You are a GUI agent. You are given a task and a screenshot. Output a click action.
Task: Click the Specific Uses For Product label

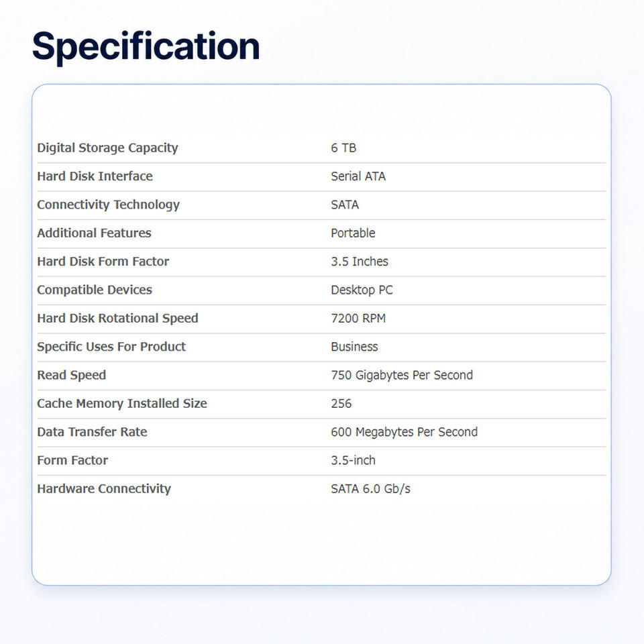111,347
